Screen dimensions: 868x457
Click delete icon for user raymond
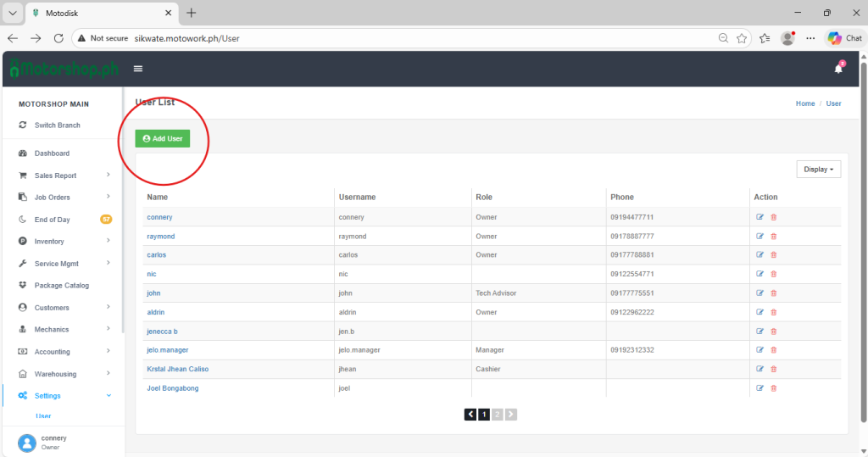click(x=773, y=237)
